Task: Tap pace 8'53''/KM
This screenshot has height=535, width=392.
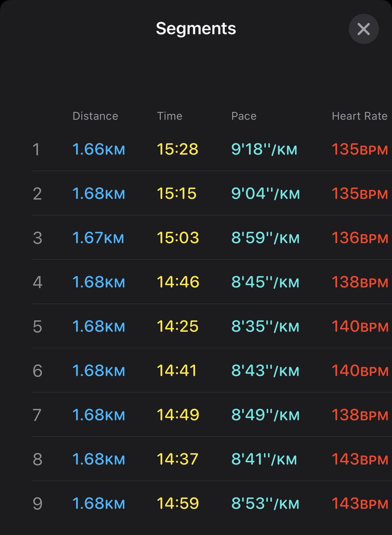Action: (265, 503)
